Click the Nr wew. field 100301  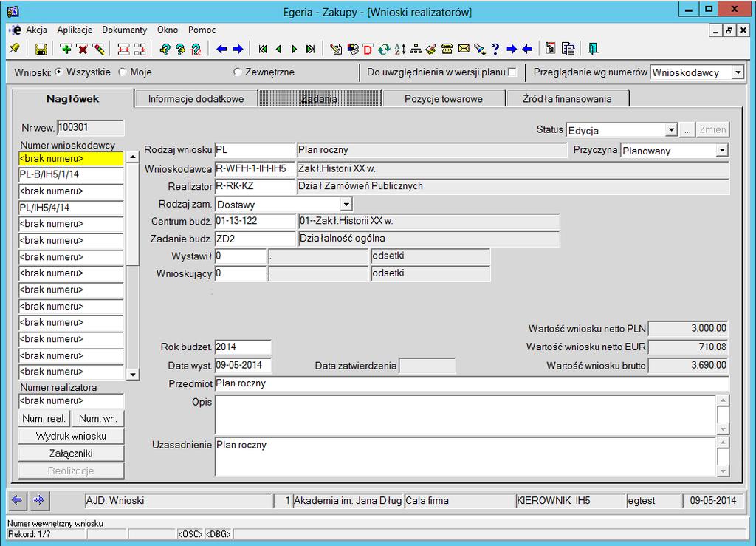[90, 127]
